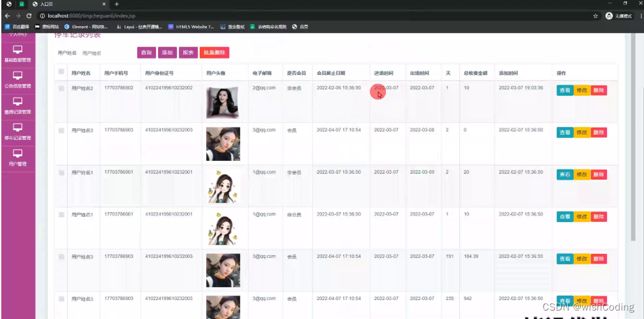
Task: Open 基础数据管理 monitor icon in sidebar
Action: pyautogui.click(x=18, y=49)
